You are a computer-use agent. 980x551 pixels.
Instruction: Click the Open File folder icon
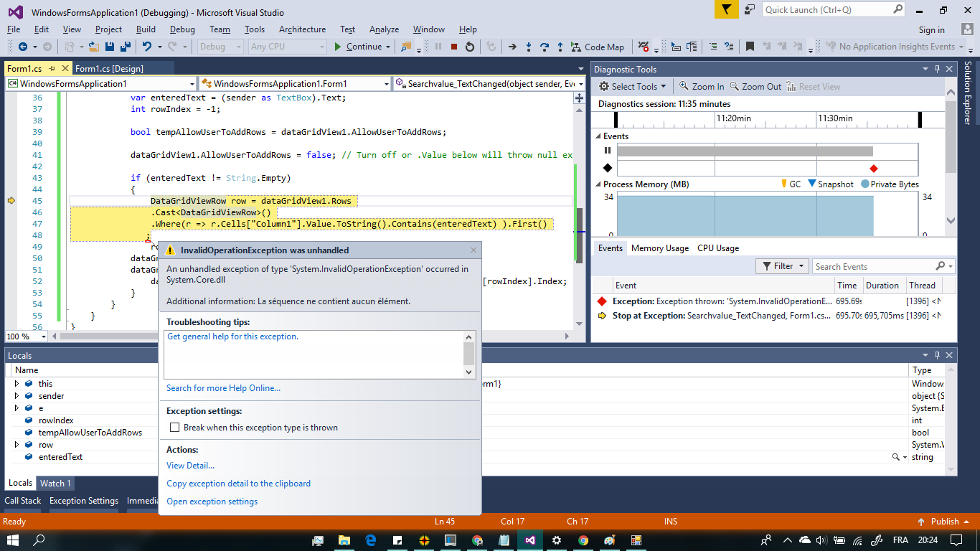(x=94, y=47)
